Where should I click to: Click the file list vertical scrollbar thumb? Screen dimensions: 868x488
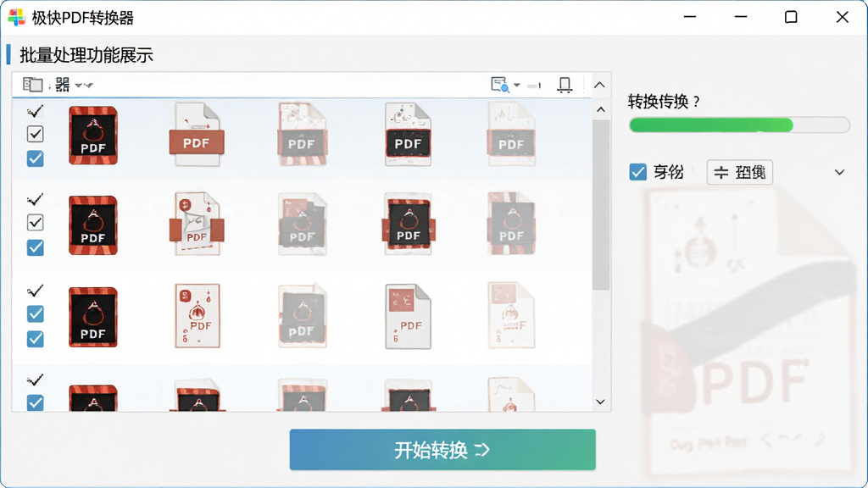pos(601,205)
